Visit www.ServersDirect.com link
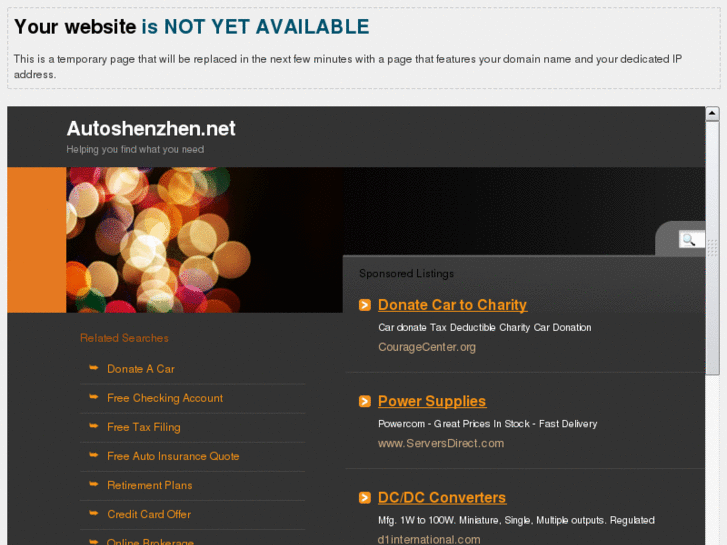 click(441, 443)
